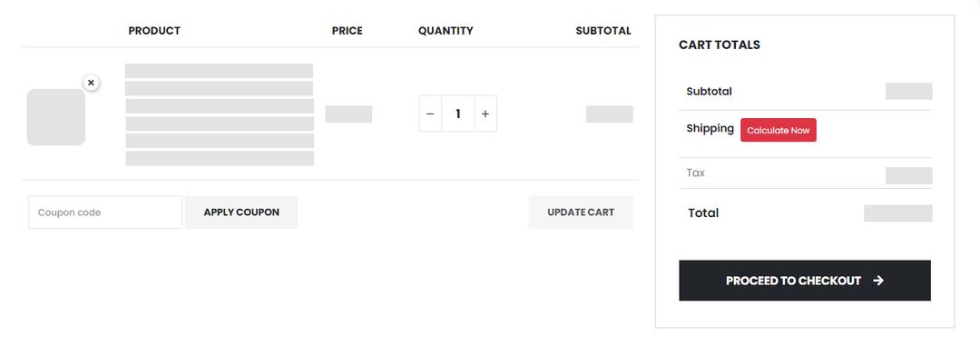Click the PRICE column header
This screenshot has width=980, height=346.
point(347,31)
